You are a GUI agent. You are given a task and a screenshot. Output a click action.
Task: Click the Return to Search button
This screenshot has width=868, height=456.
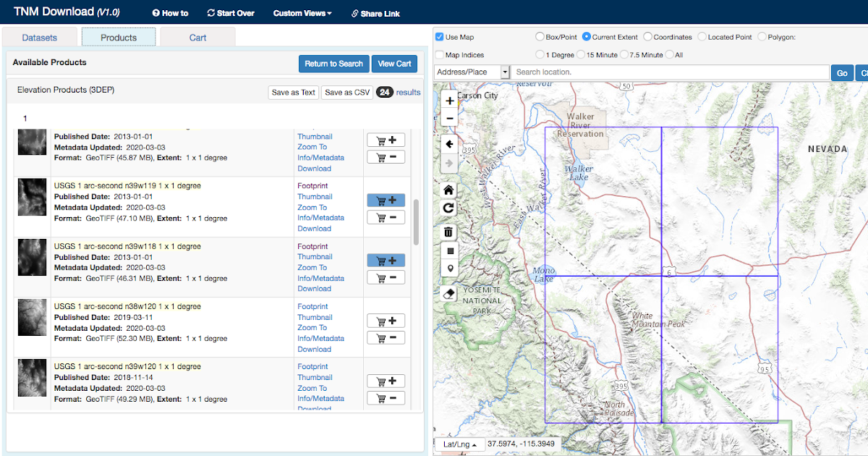pyautogui.click(x=333, y=64)
